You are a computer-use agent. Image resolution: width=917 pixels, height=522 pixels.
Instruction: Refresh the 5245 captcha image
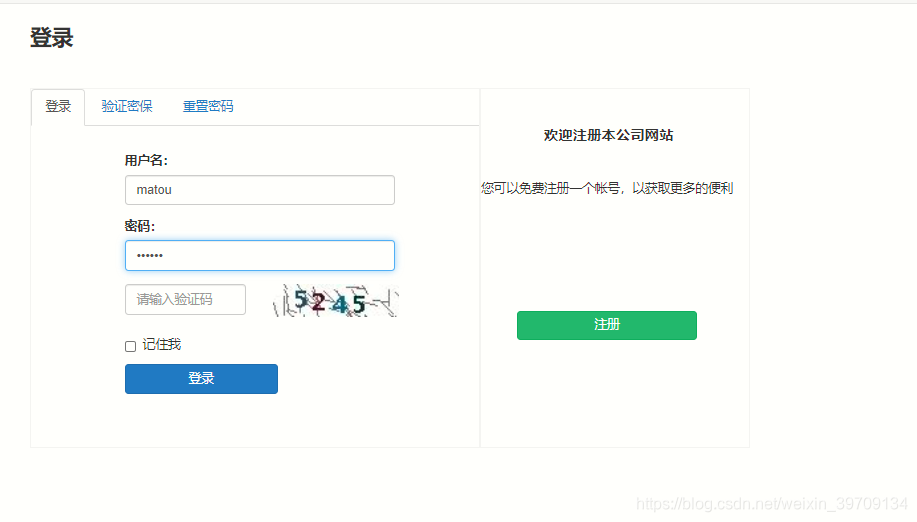[x=335, y=301]
